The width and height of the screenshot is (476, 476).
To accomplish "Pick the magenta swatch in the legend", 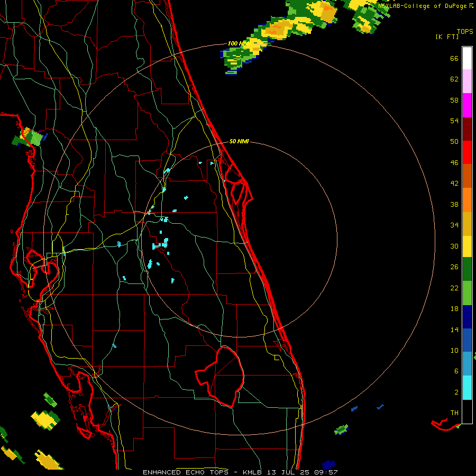I will (467, 105).
